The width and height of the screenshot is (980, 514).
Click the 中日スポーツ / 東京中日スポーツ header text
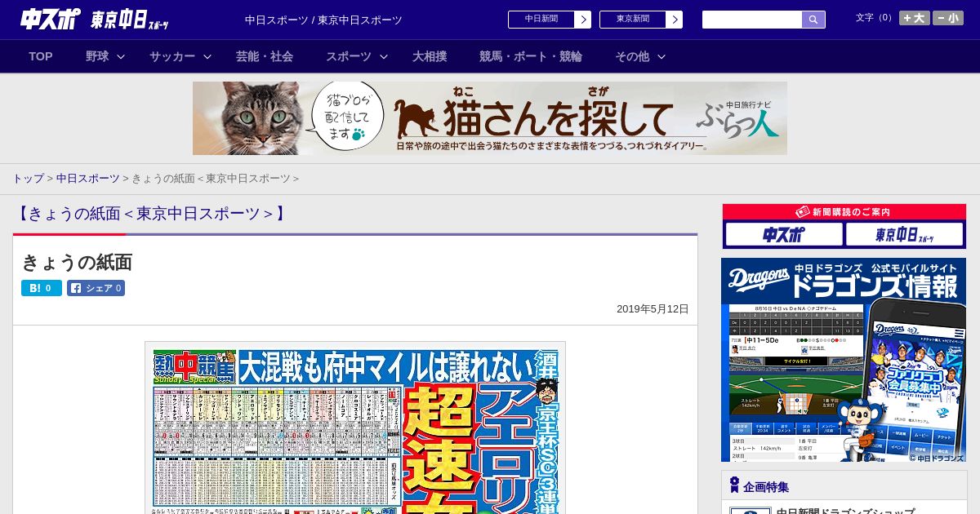click(x=323, y=20)
